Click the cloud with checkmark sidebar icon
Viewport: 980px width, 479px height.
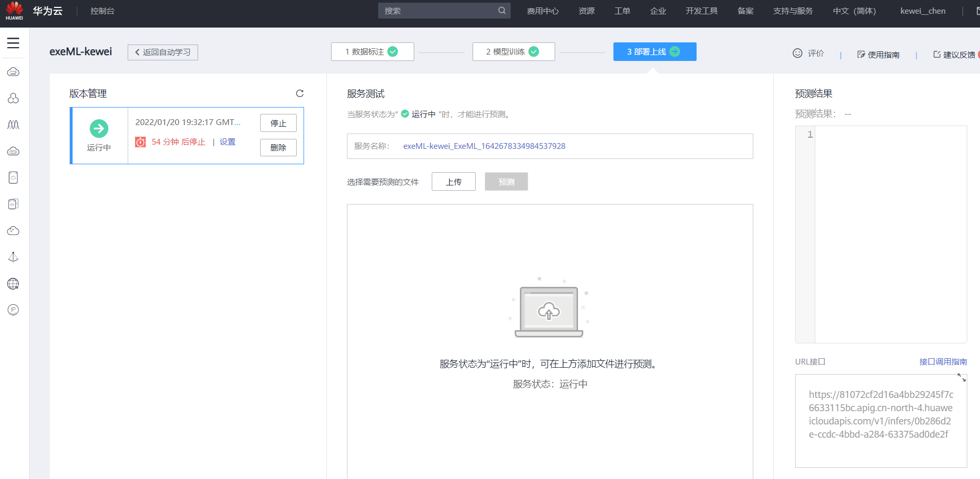[13, 230]
